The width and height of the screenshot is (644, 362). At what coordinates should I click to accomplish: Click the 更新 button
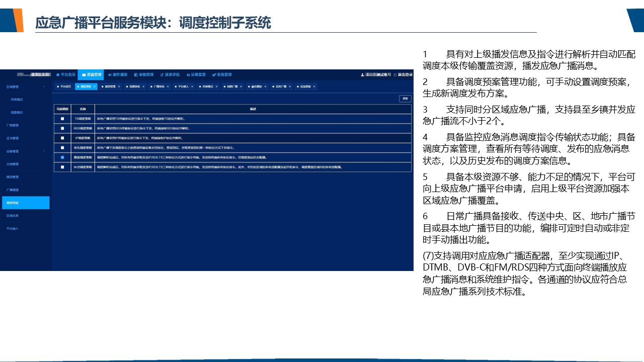pos(405,99)
